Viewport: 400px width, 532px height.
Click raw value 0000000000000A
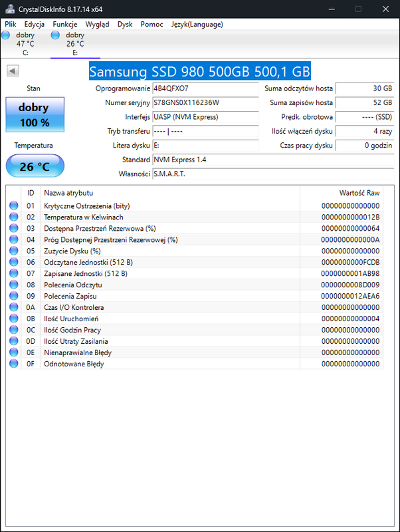351,240
